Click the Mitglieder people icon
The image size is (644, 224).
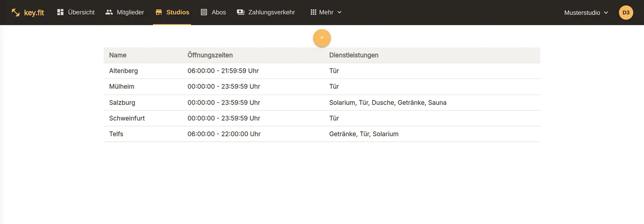109,12
